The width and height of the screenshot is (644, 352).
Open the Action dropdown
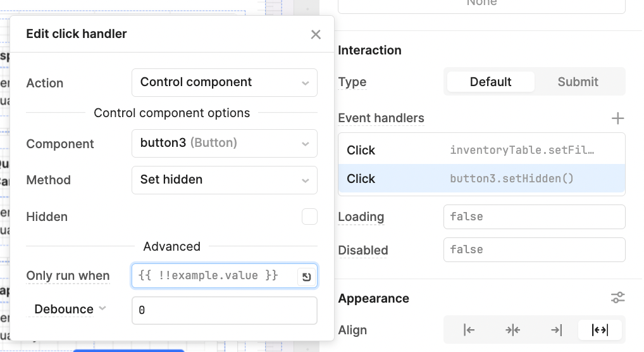[x=224, y=83]
